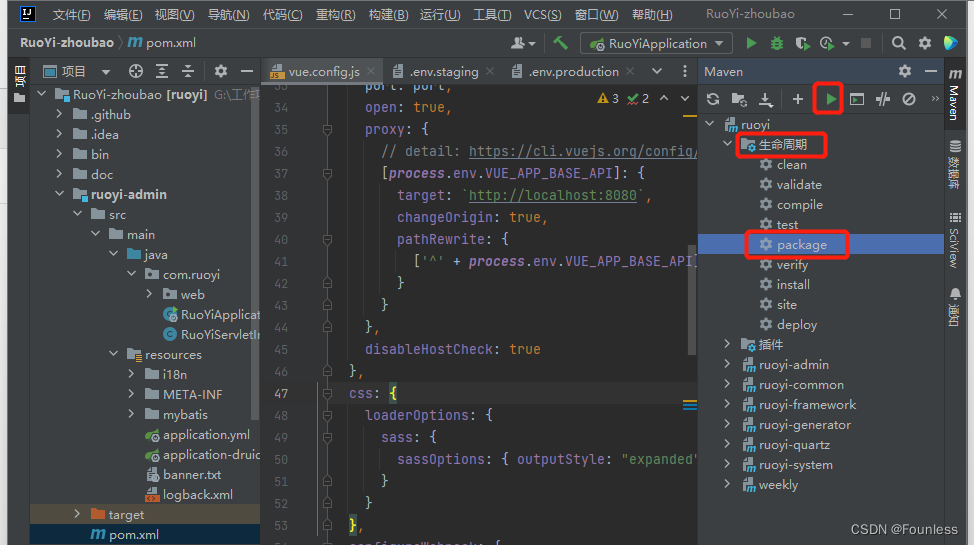Viewport: 974px width, 545px height.
Task: Select the package lifecycle goal
Action: 801,245
